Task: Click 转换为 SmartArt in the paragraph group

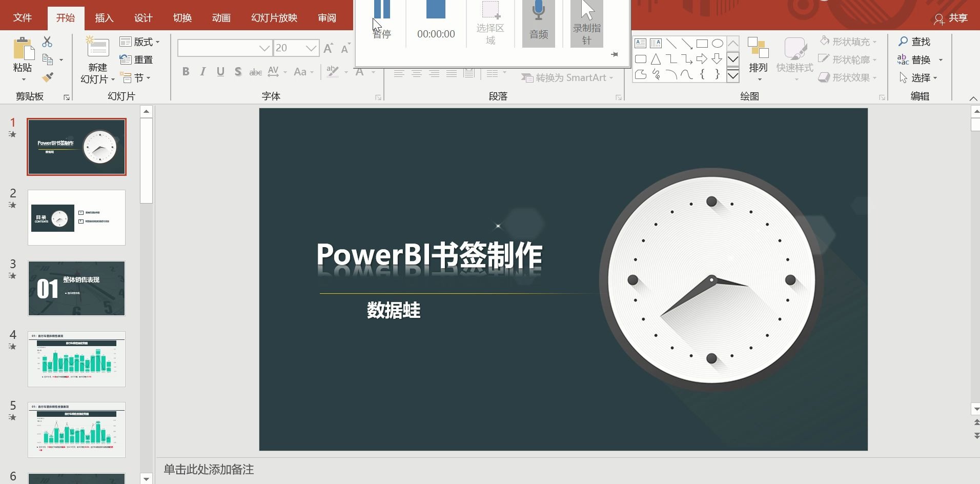Action: click(566, 77)
